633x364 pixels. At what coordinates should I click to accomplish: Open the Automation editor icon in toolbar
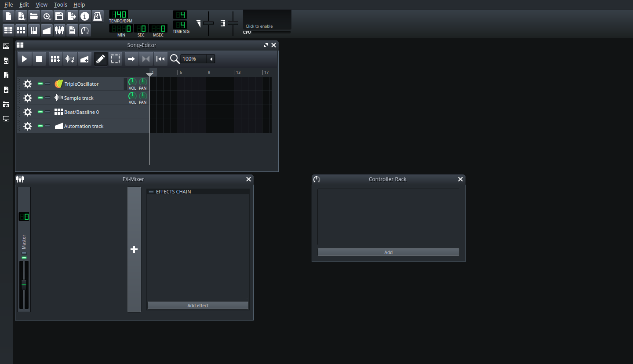click(x=46, y=30)
